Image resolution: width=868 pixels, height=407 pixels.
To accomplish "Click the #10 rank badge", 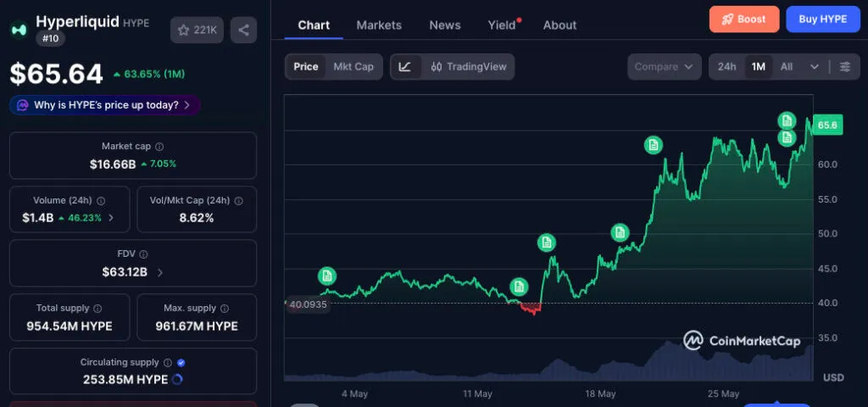I will click(51, 38).
